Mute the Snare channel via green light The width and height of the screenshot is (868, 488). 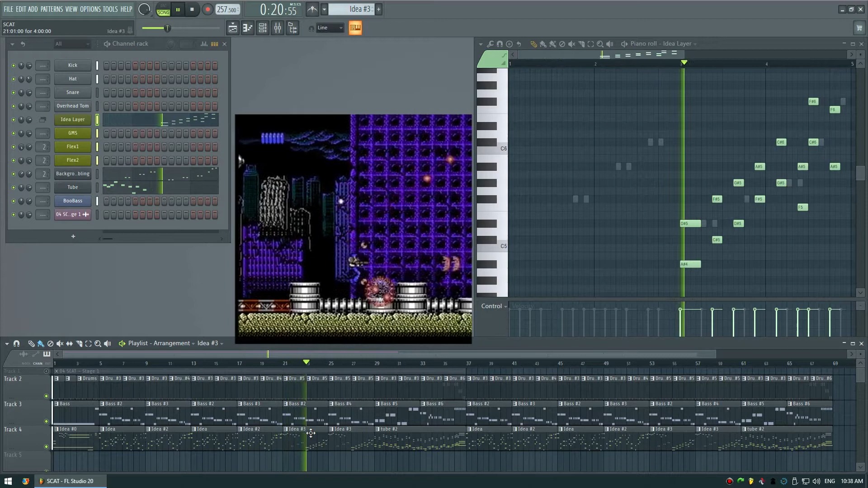click(x=13, y=93)
